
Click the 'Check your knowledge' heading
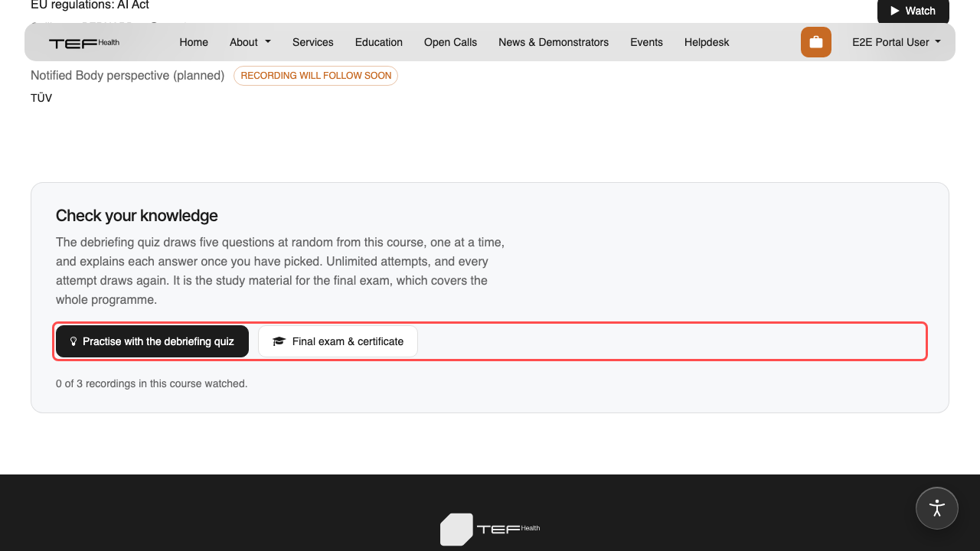tap(137, 216)
